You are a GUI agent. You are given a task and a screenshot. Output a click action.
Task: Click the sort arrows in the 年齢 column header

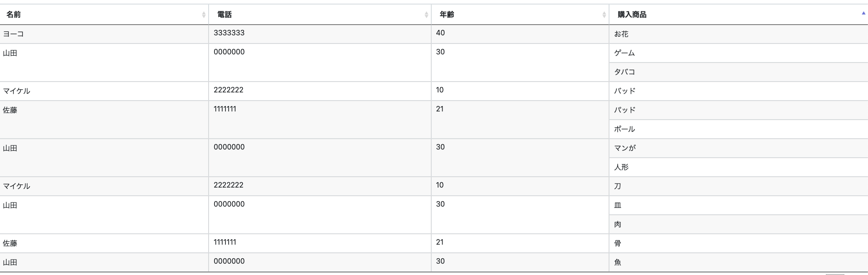[x=604, y=15]
